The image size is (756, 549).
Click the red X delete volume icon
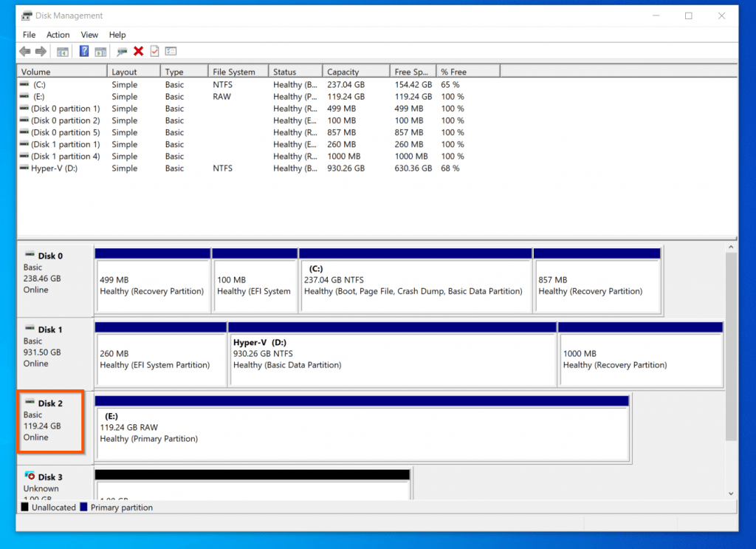[x=138, y=51]
